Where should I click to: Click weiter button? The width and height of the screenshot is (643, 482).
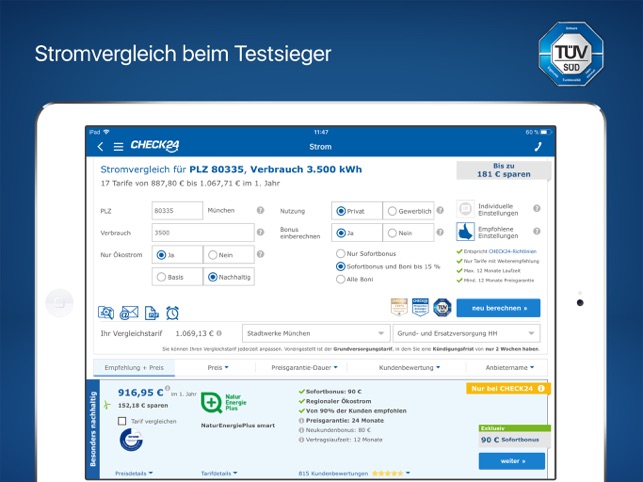(x=512, y=461)
